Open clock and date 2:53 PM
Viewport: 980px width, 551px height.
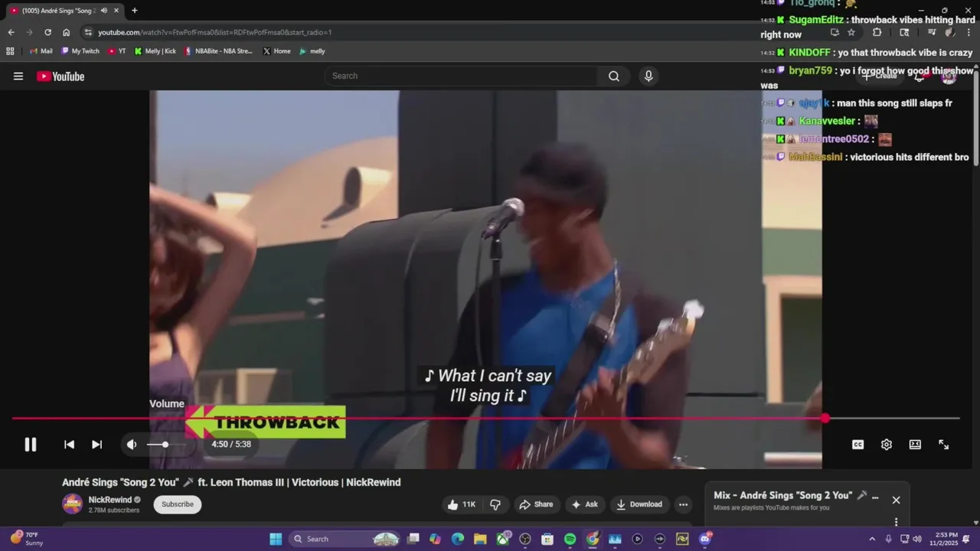[942, 539]
